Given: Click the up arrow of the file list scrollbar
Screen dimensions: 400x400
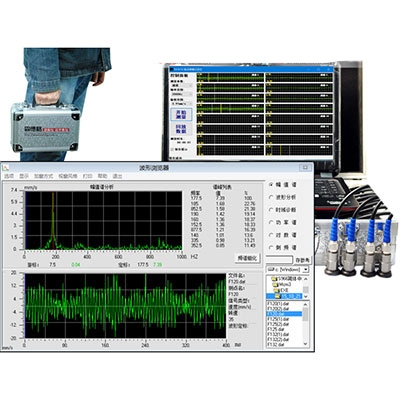Looking at the screenshot, I should click(306, 304).
